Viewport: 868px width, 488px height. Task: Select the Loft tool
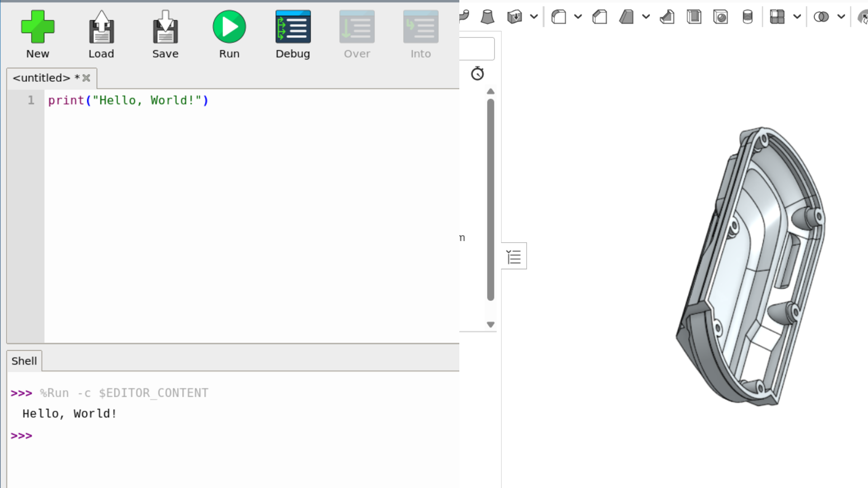pos(487,17)
